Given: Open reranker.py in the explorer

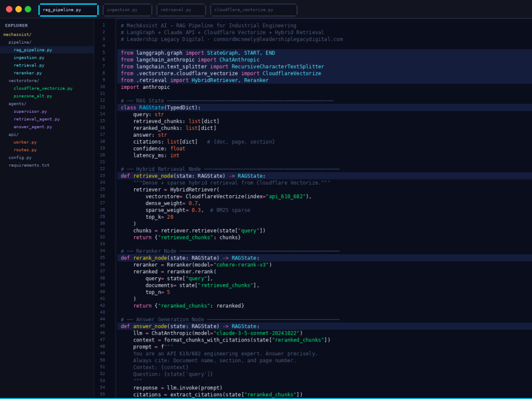Looking at the screenshot, I should pos(28,73).
